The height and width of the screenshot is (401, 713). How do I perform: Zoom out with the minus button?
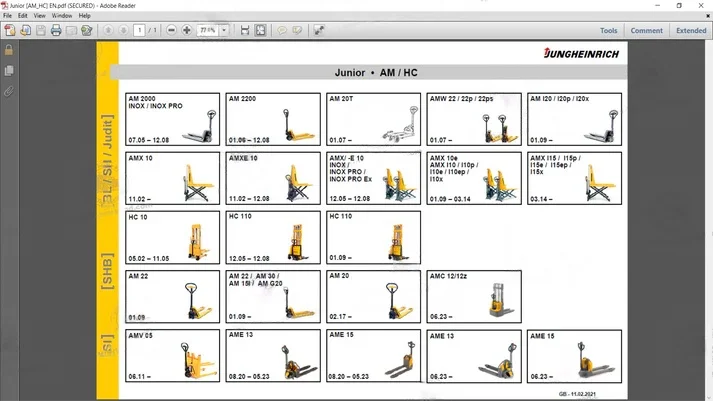coord(171,30)
